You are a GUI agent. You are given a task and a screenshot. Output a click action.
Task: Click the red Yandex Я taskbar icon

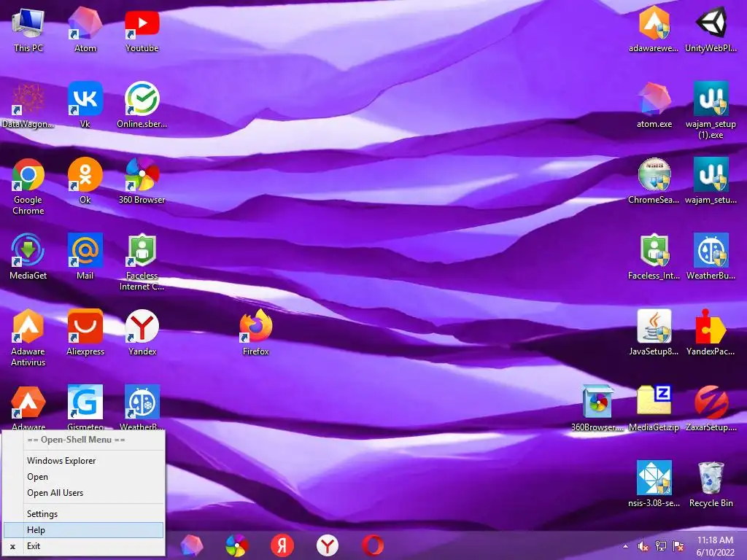282,545
